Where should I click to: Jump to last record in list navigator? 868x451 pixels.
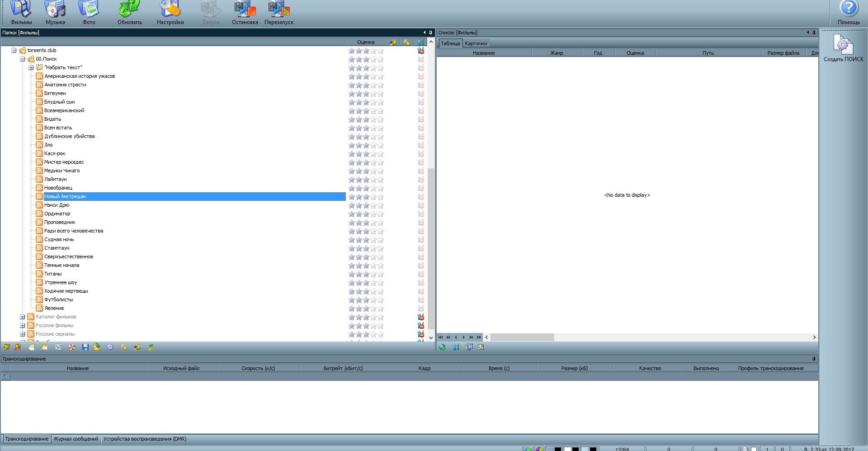point(479,337)
